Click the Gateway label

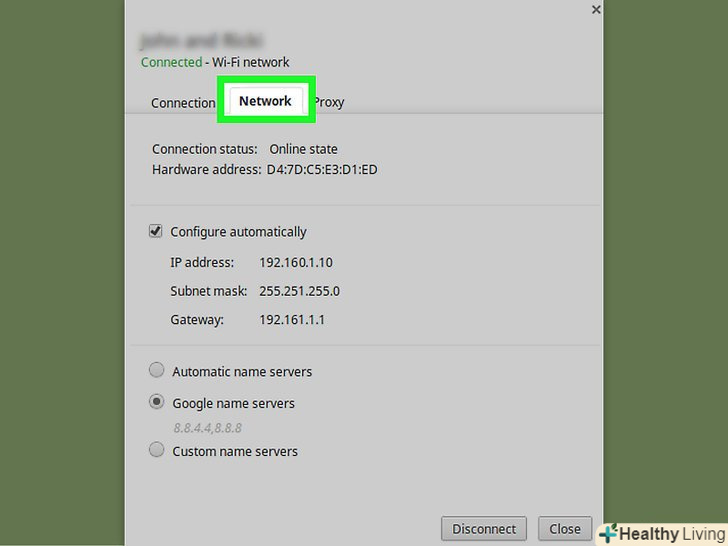coord(197,320)
